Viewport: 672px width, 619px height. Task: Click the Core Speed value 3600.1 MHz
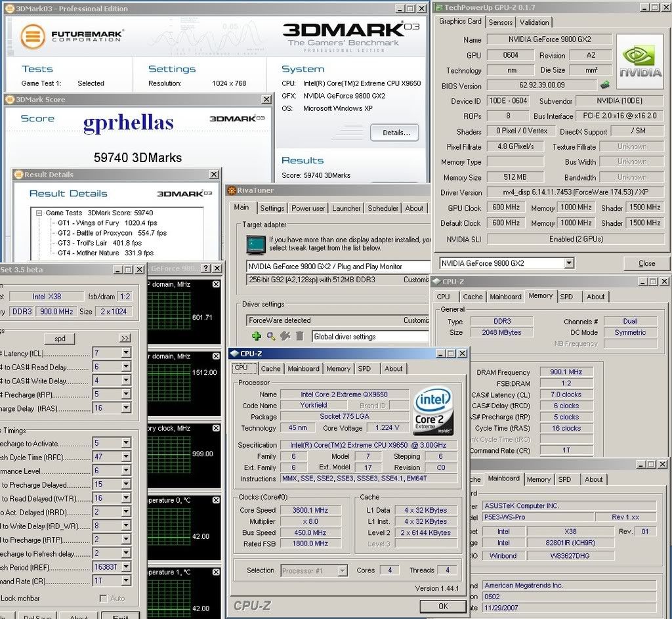click(x=310, y=510)
